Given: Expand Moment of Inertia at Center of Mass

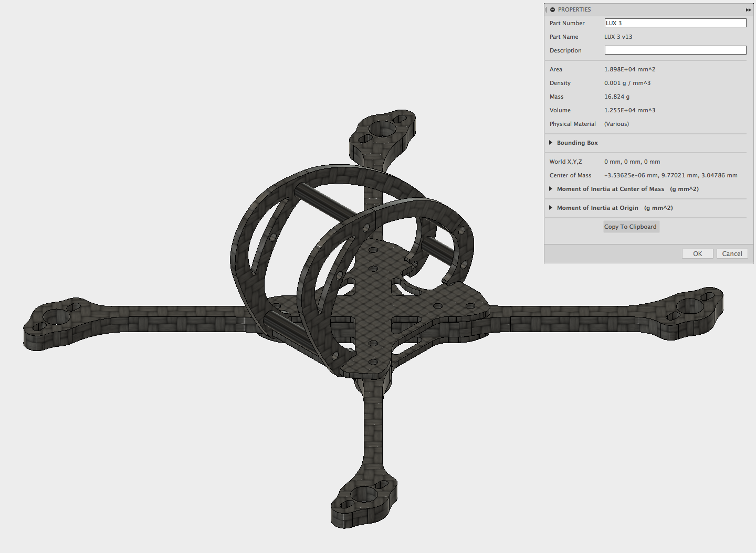Looking at the screenshot, I should [x=551, y=189].
